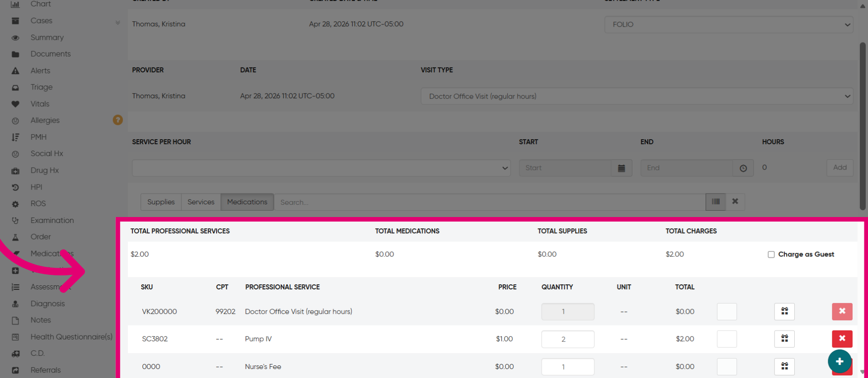868x378 pixels.
Task: Click the blank box in Pump IV row
Action: click(727, 339)
